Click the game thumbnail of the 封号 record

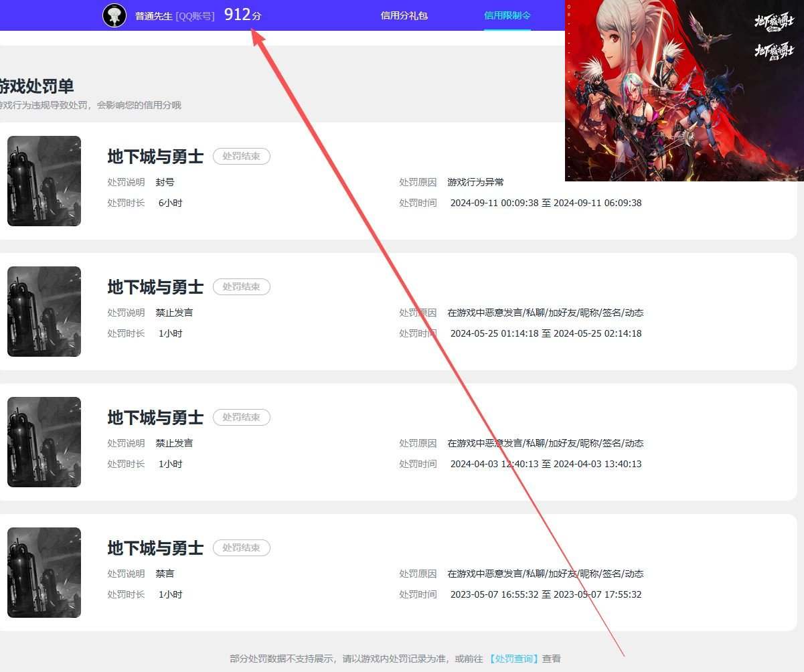click(x=44, y=181)
